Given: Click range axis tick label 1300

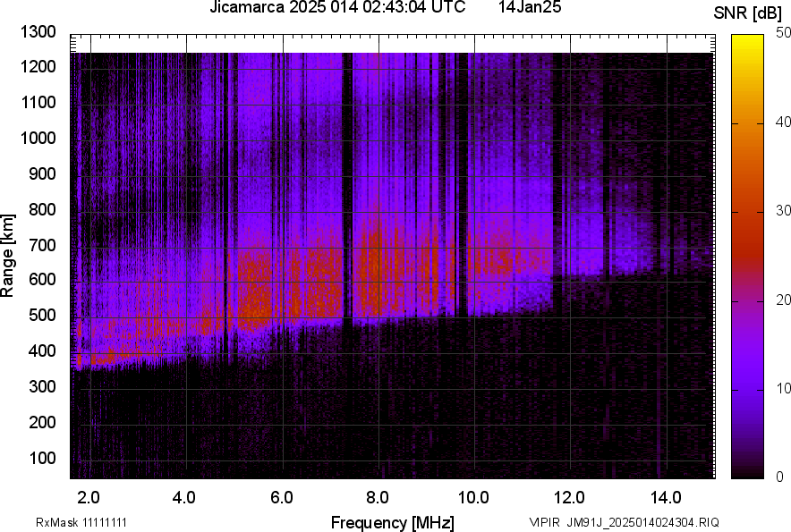Looking at the screenshot, I should (38, 32).
